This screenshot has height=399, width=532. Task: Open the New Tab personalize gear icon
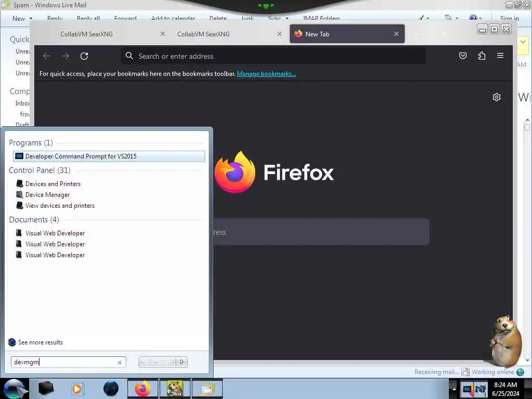(x=496, y=97)
